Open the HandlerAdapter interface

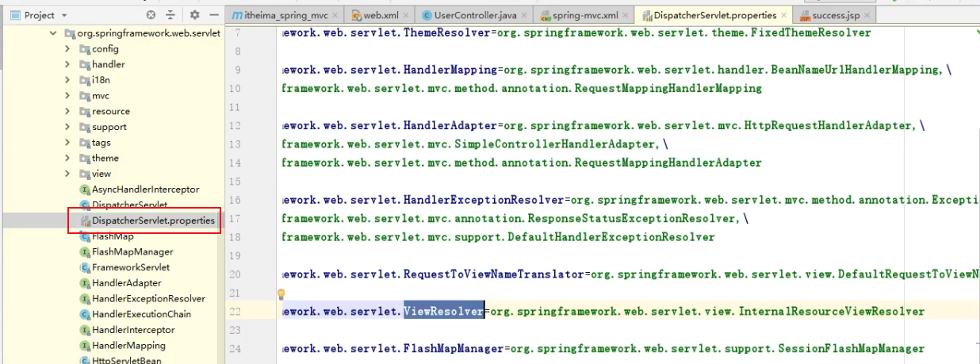(x=127, y=283)
